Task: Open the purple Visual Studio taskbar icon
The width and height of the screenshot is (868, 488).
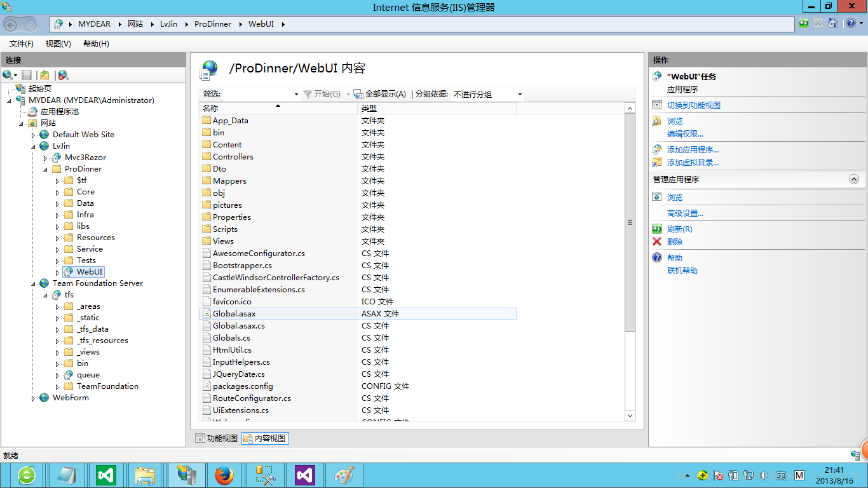Action: 305,475
